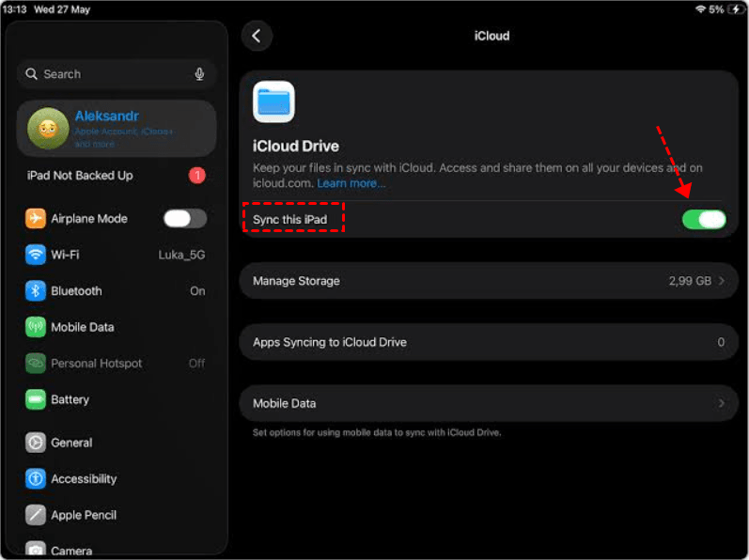Tap the General gear icon
This screenshot has width=749, height=560.
[36, 443]
